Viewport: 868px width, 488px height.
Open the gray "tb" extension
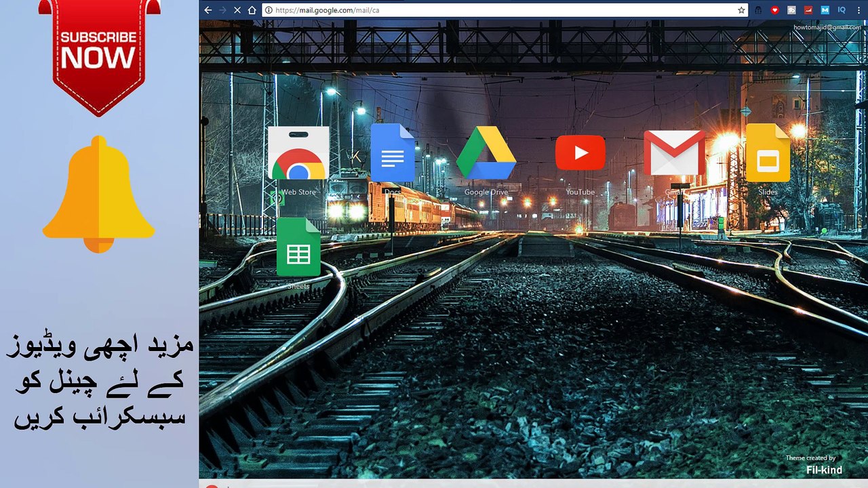tap(791, 10)
